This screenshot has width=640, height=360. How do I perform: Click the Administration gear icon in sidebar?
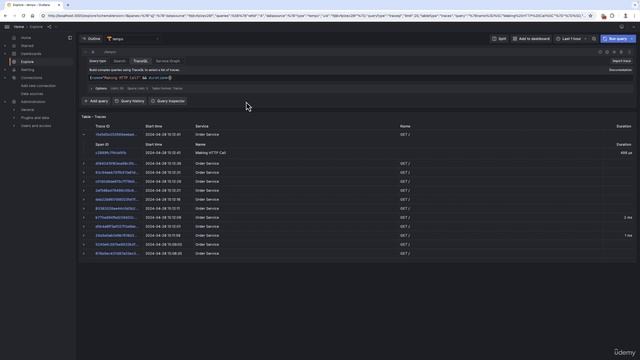click(14, 102)
